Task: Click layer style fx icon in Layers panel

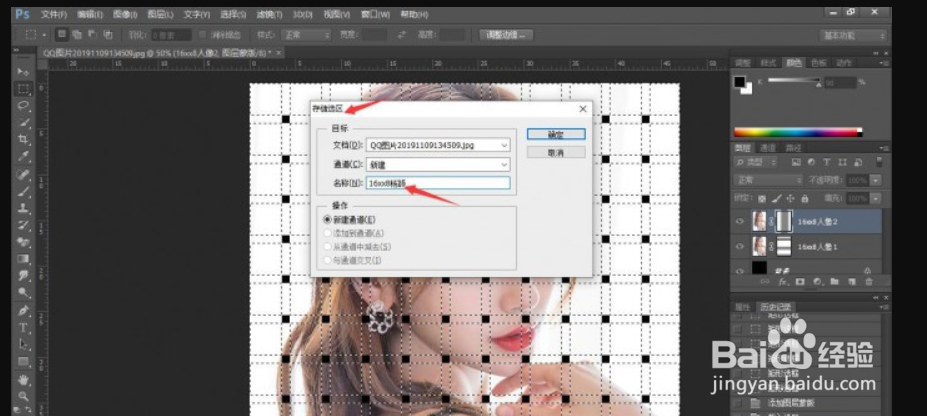Action: tap(783, 282)
